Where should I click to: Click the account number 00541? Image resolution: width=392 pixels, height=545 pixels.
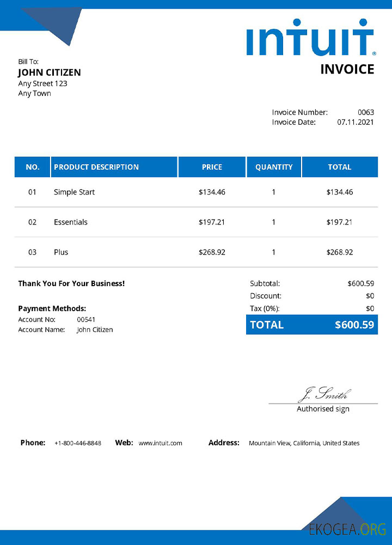(86, 319)
